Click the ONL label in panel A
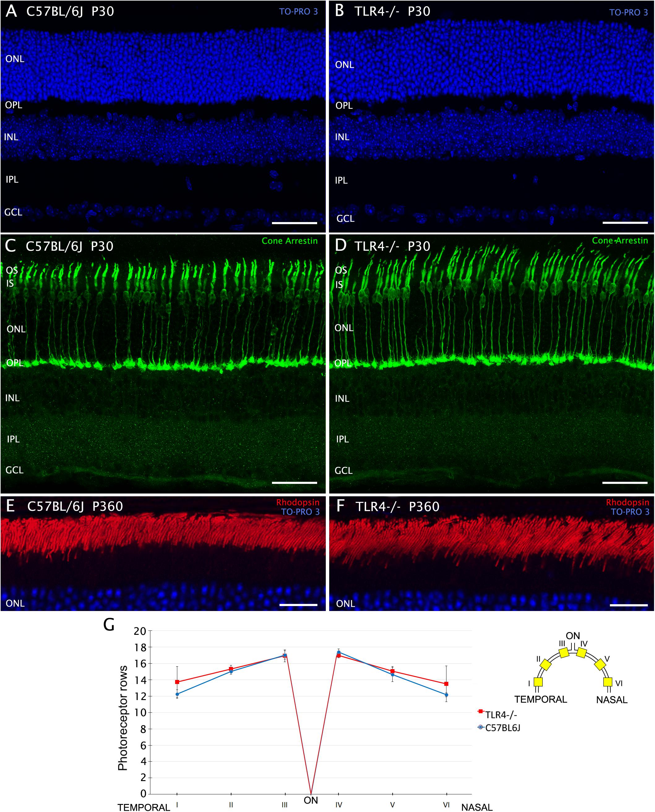655x812 pixels. click(15, 59)
